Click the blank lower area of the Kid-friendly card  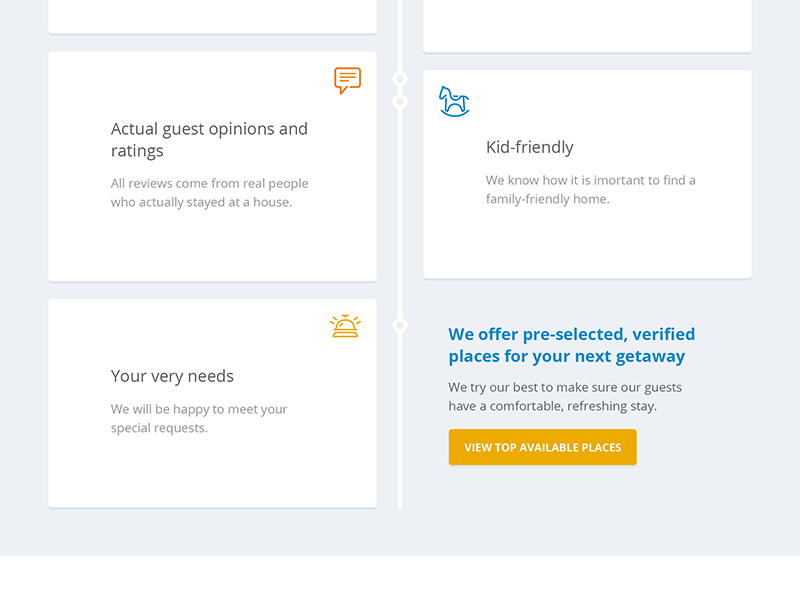[587, 245]
